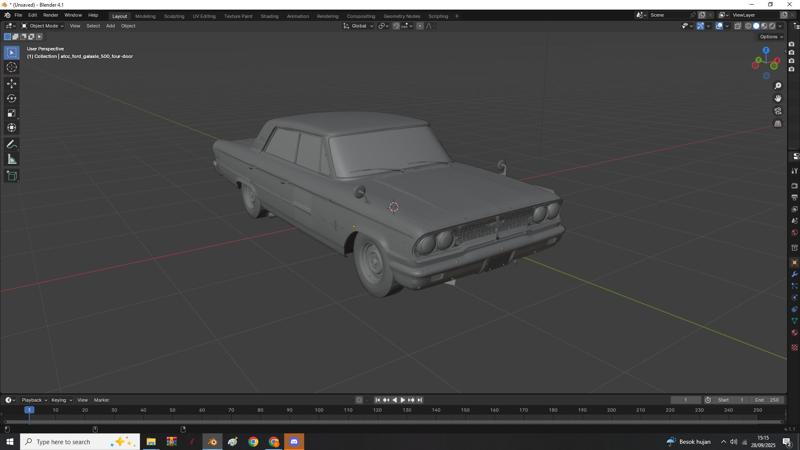The image size is (800, 450).
Task: Switch to the UV Editing workspace tab
Action: pos(204,16)
